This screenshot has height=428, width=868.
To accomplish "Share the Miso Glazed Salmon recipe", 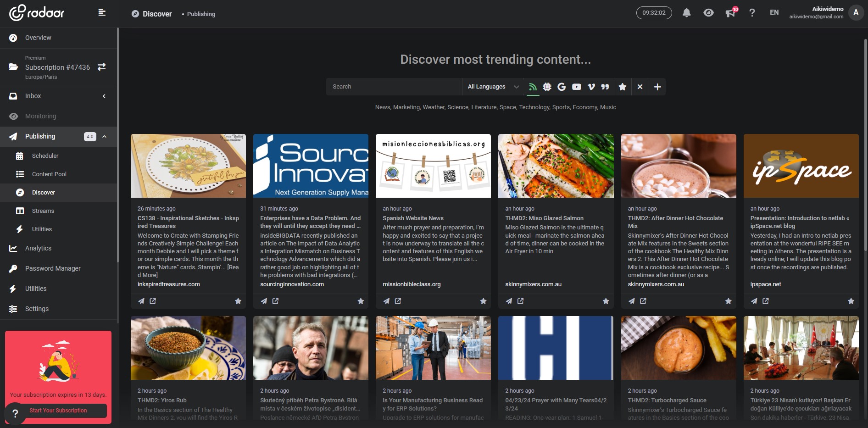I will (509, 301).
